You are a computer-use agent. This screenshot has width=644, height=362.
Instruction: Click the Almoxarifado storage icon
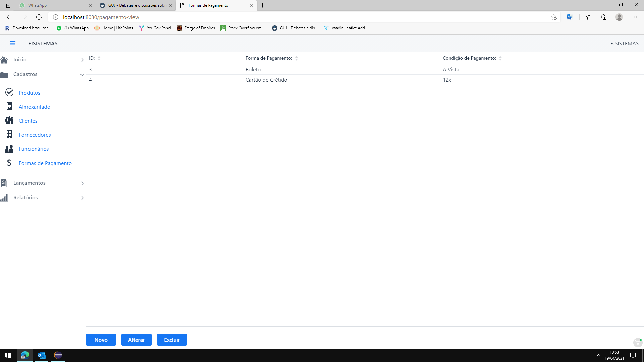(9, 106)
